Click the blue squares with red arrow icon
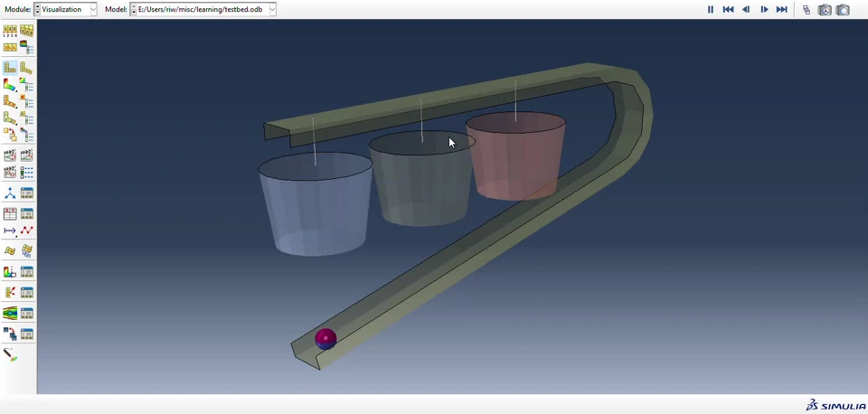Viewport: 868px width, 414px height. tap(10, 334)
